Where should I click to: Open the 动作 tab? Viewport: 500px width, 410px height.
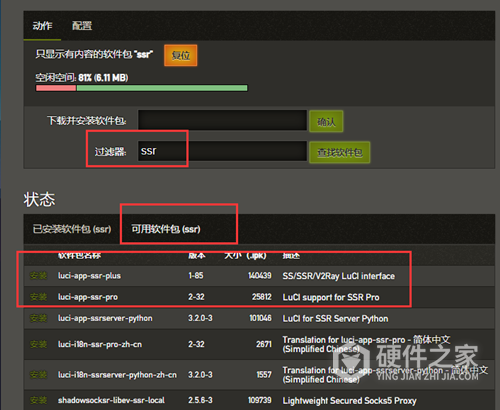point(42,26)
